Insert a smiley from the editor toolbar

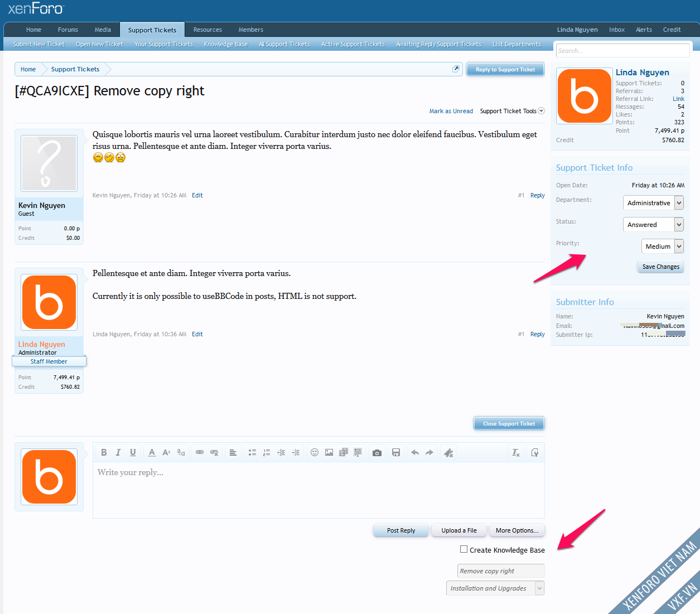coord(315,452)
